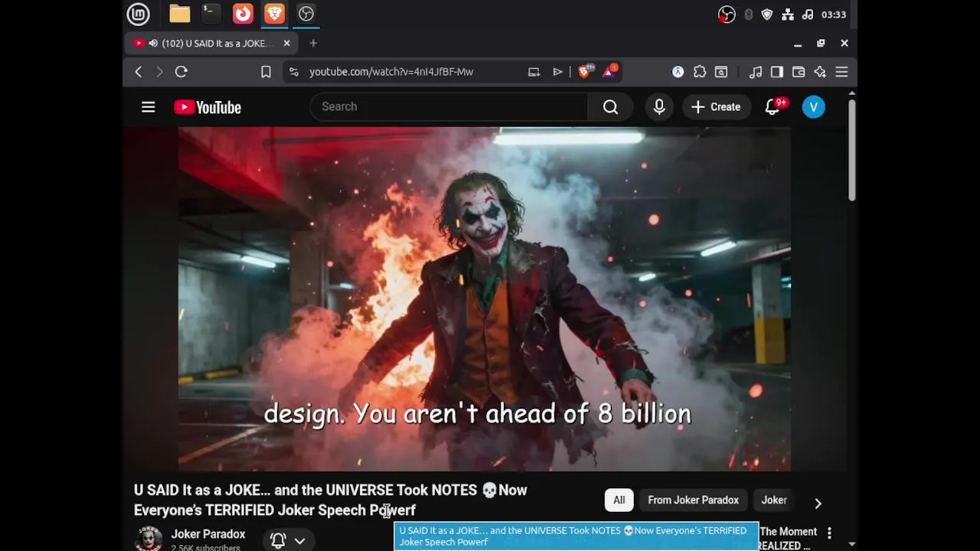Screen dimensions: 980x551
Task: Search with your voice microphone
Action: tap(659, 107)
